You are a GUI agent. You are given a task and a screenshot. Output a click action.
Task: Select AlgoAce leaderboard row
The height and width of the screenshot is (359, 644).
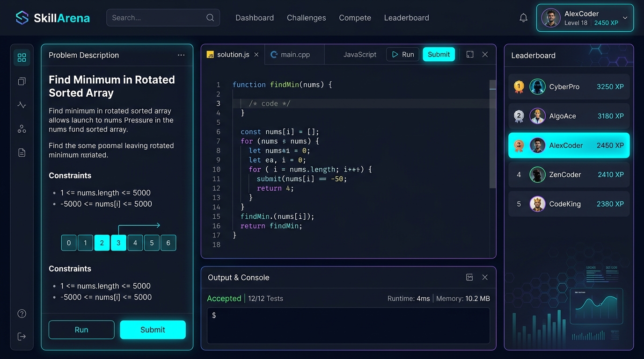(x=569, y=116)
